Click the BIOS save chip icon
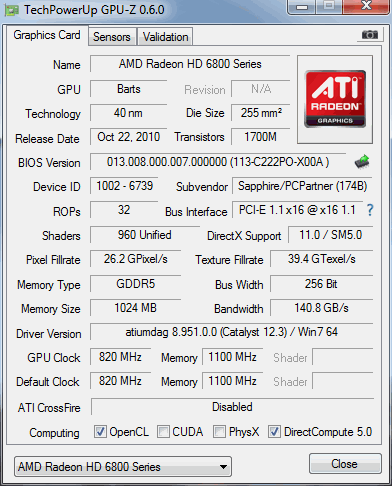Screen dimensions: 392x486 tap(362, 162)
